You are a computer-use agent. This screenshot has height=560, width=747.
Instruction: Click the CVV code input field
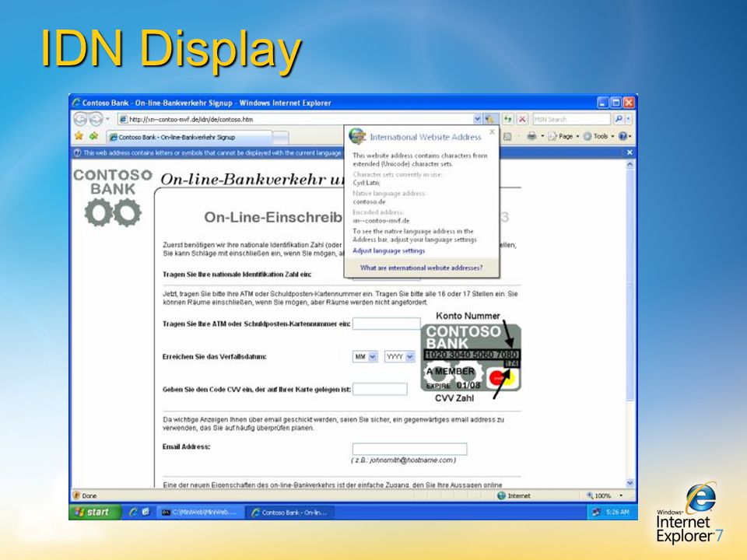tap(380, 389)
